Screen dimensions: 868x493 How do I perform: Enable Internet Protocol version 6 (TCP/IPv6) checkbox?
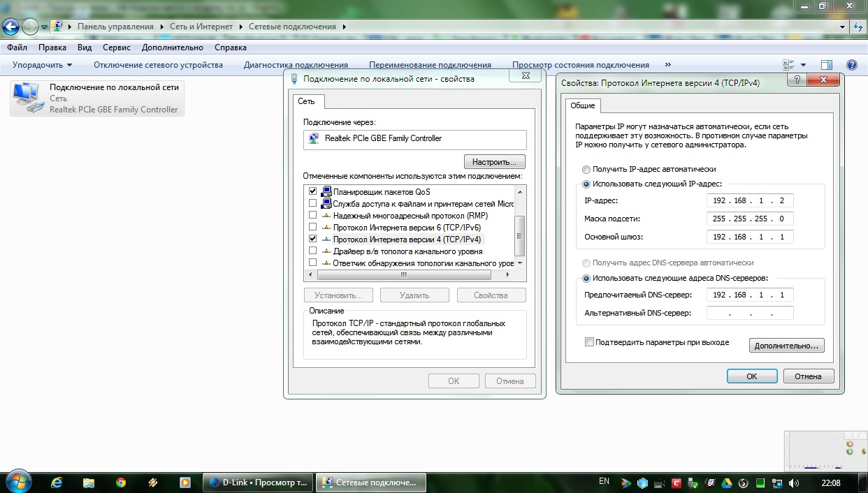[x=312, y=227]
